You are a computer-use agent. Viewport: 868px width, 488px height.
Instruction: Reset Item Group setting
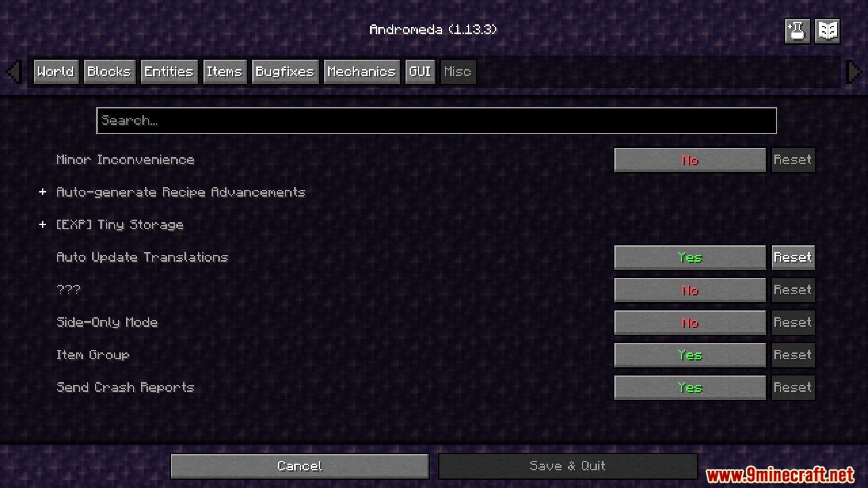793,355
